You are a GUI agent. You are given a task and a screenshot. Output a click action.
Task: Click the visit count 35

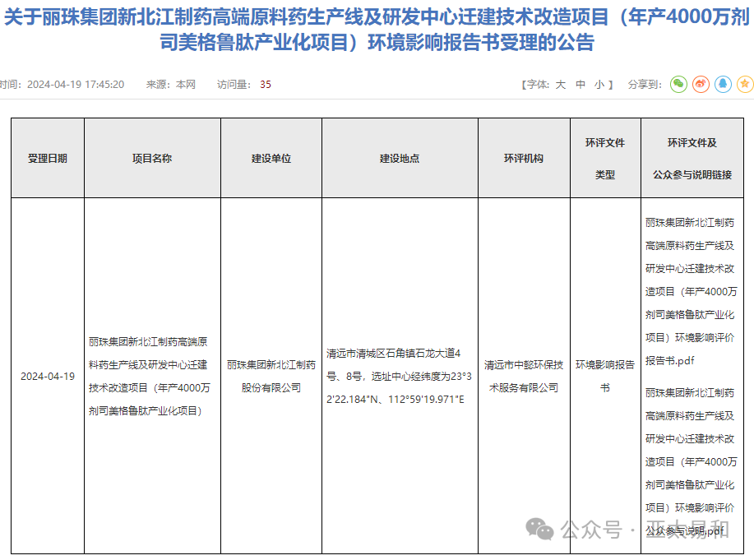(x=266, y=85)
